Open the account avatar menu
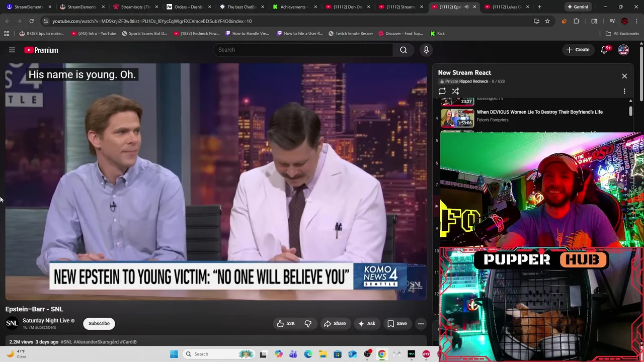 click(623, 50)
